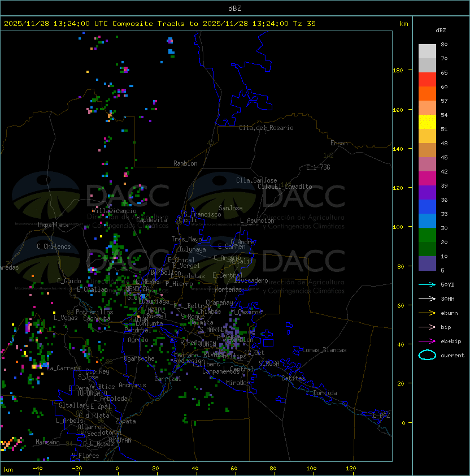Click the cyan 50YD arrow legend icon
The image size is (470, 476).
tap(427, 284)
